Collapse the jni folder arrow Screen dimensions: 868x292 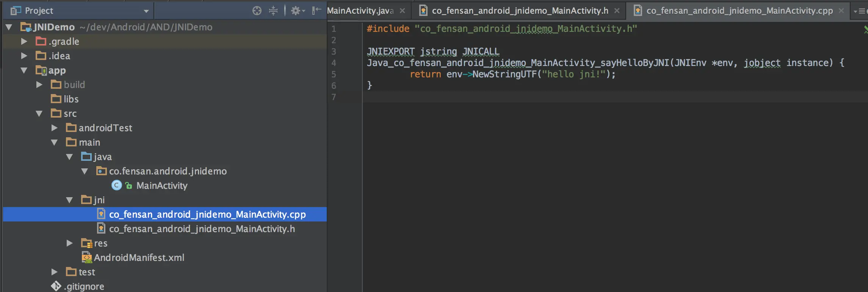69,200
